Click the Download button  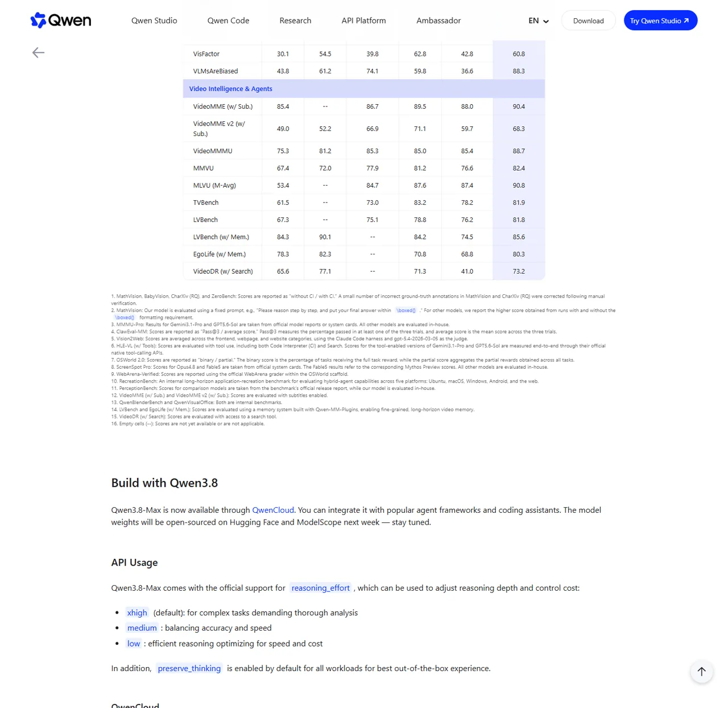tap(588, 20)
